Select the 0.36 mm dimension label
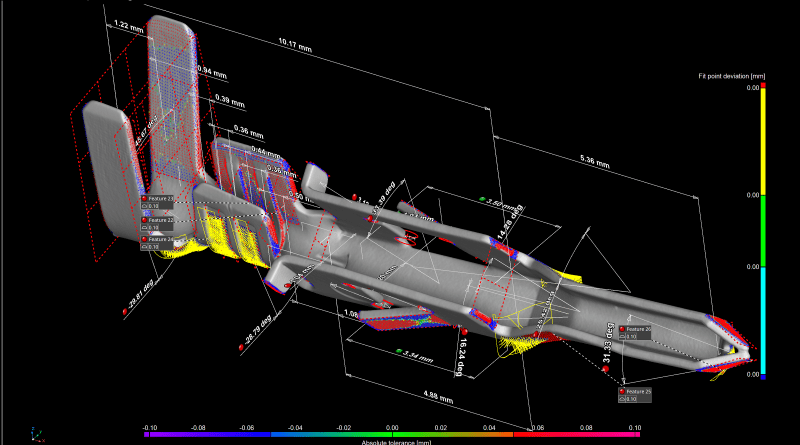 [249, 132]
